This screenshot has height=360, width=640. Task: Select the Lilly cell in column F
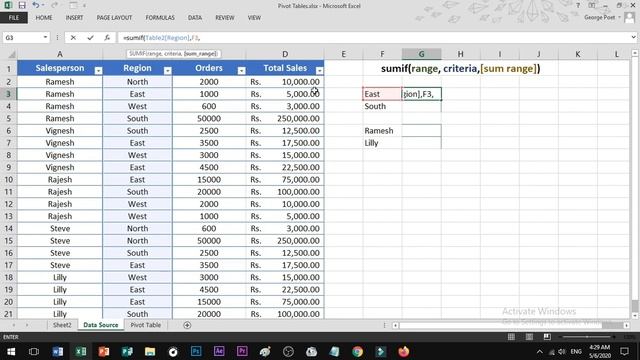click(382, 143)
